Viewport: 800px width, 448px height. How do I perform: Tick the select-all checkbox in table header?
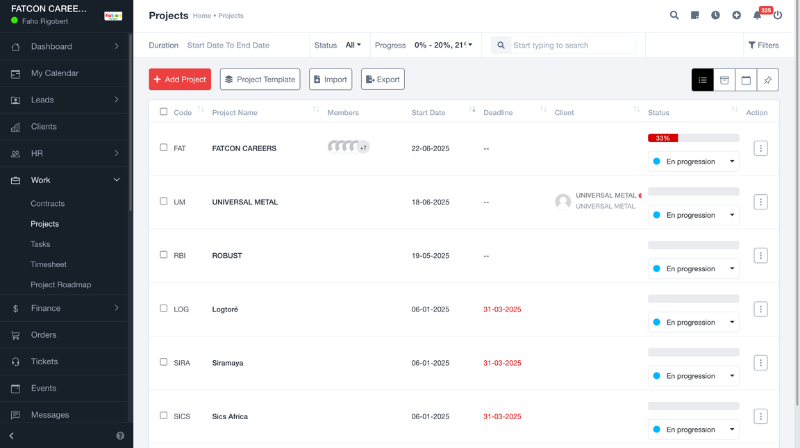coord(163,112)
